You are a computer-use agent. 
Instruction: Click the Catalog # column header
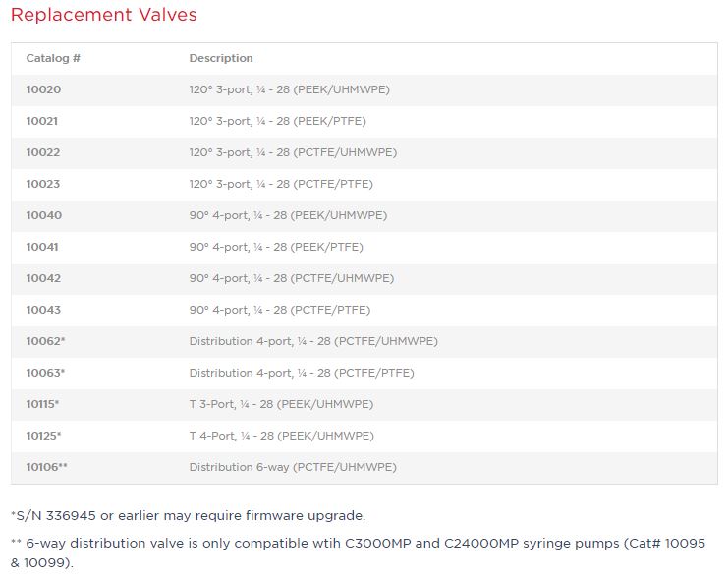(53, 58)
